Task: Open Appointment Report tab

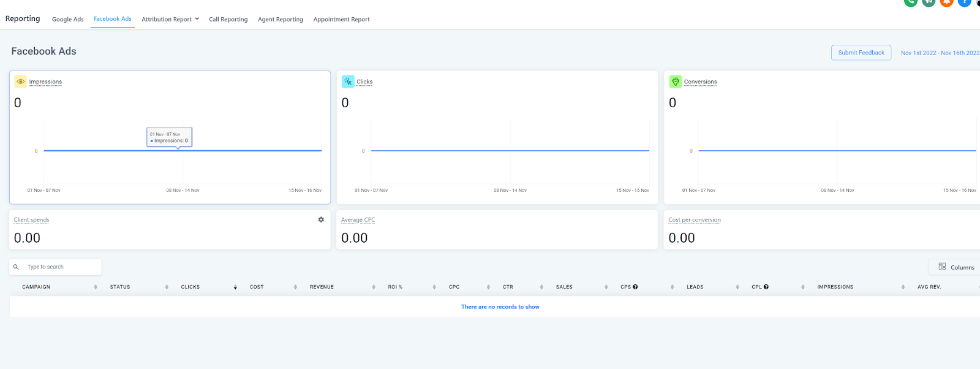Action: pyautogui.click(x=341, y=19)
